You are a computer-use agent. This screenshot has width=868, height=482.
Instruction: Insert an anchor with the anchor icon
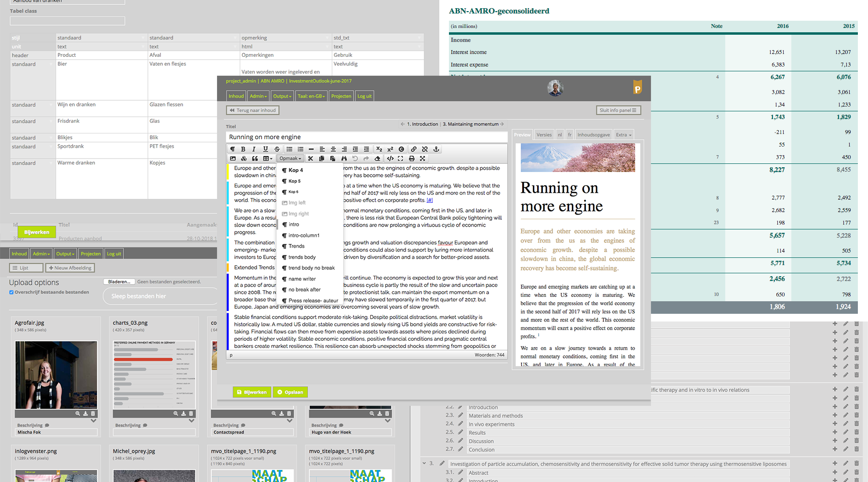click(436, 149)
